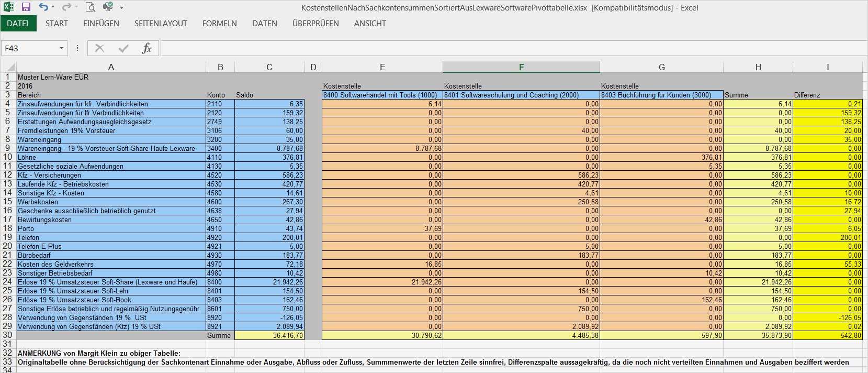
Task: Click into the formula bar input
Action: click(x=514, y=48)
